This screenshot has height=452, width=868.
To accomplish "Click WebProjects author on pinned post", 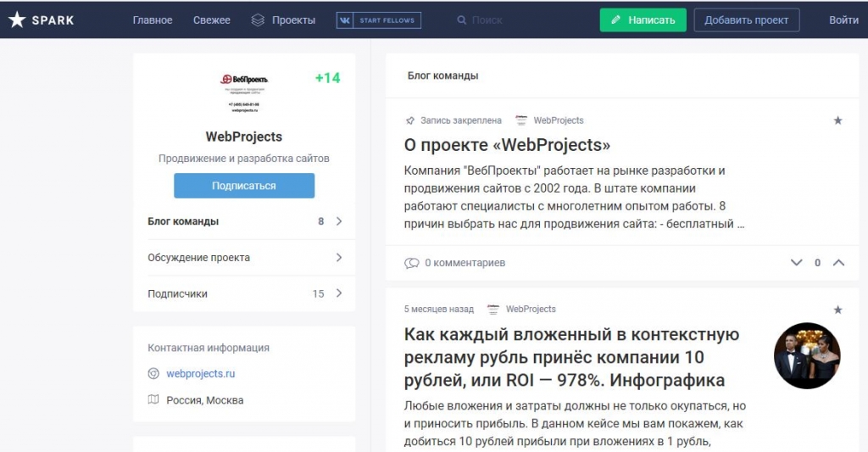I will pos(558,120).
